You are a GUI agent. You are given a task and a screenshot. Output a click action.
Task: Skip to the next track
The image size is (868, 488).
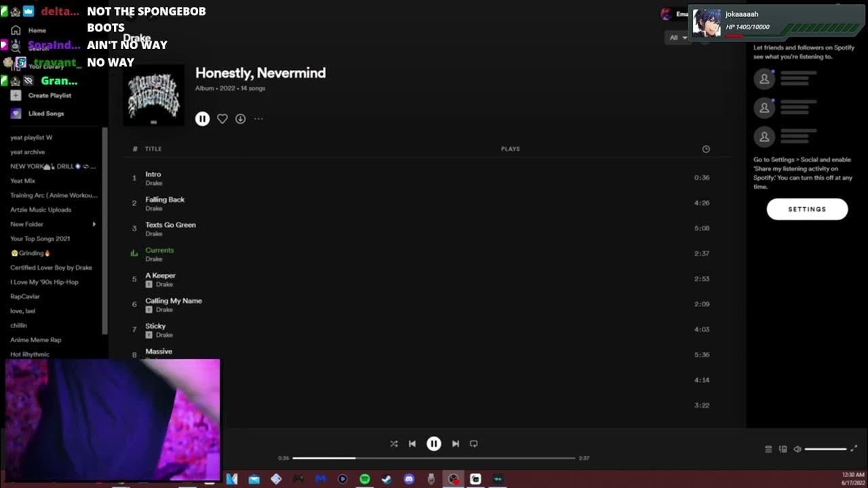coord(456,444)
